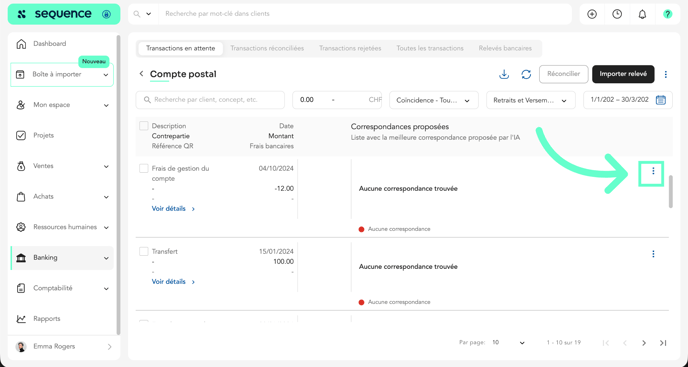Open page options beside Importer relevé
This screenshot has height=367, width=688.
[666, 74]
